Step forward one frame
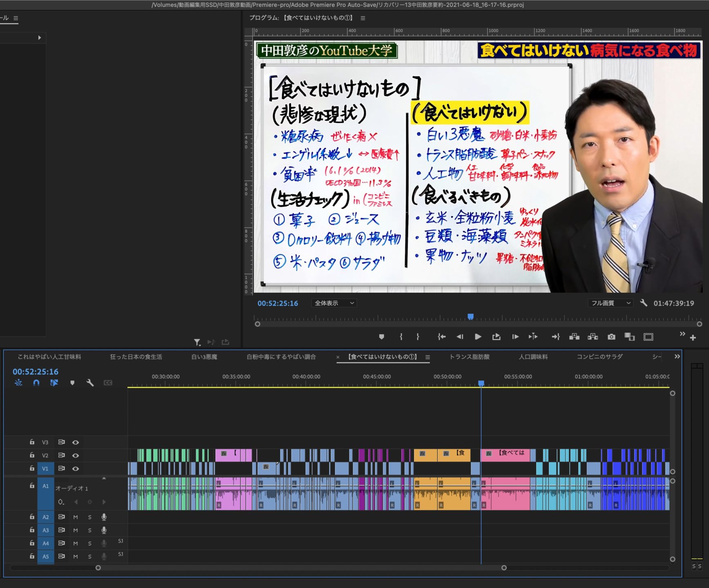 515,337
